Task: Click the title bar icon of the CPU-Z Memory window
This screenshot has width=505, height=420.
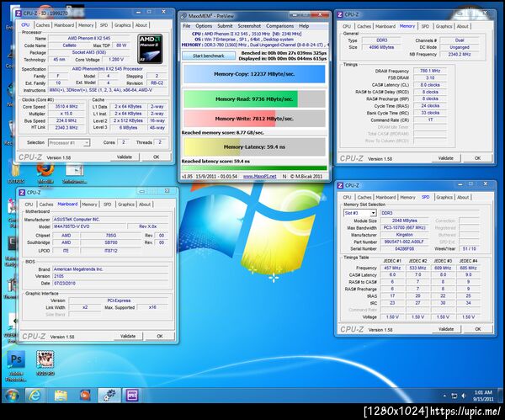Action: pyautogui.click(x=340, y=14)
